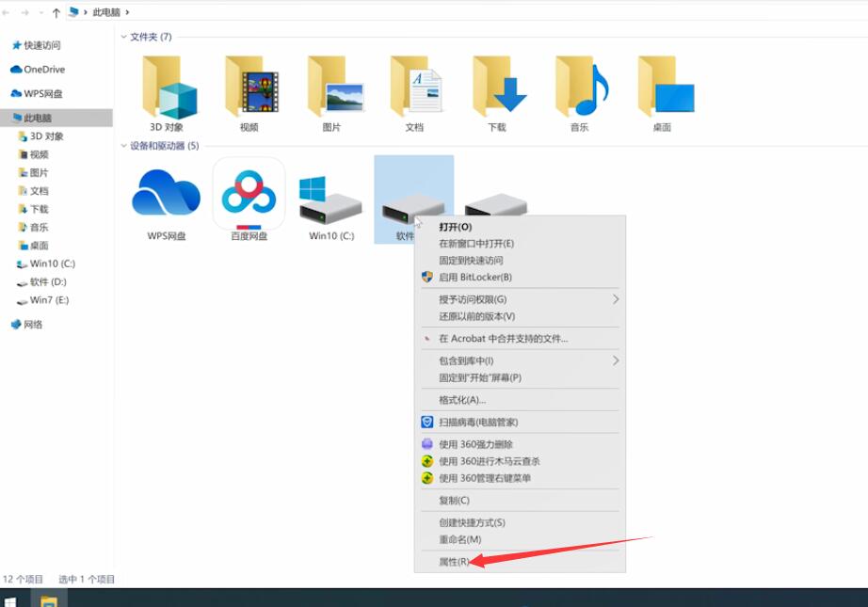
Task: Choose 格式化(A)... in context menu
Action: 520,400
